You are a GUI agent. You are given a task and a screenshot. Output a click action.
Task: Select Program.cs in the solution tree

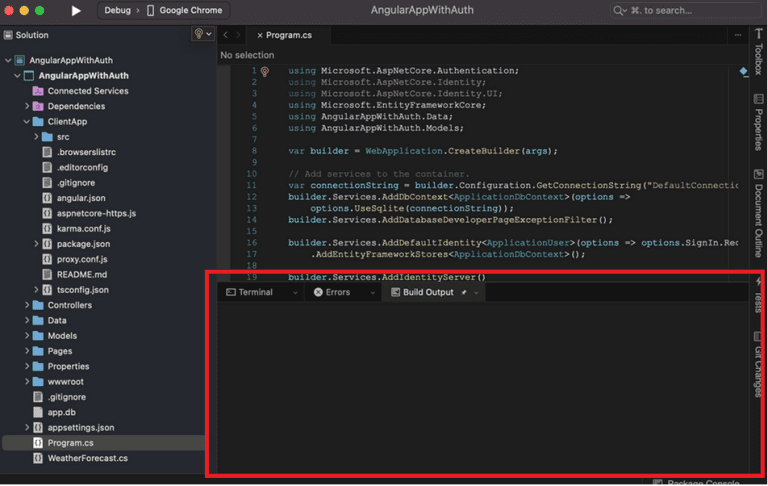click(x=70, y=443)
